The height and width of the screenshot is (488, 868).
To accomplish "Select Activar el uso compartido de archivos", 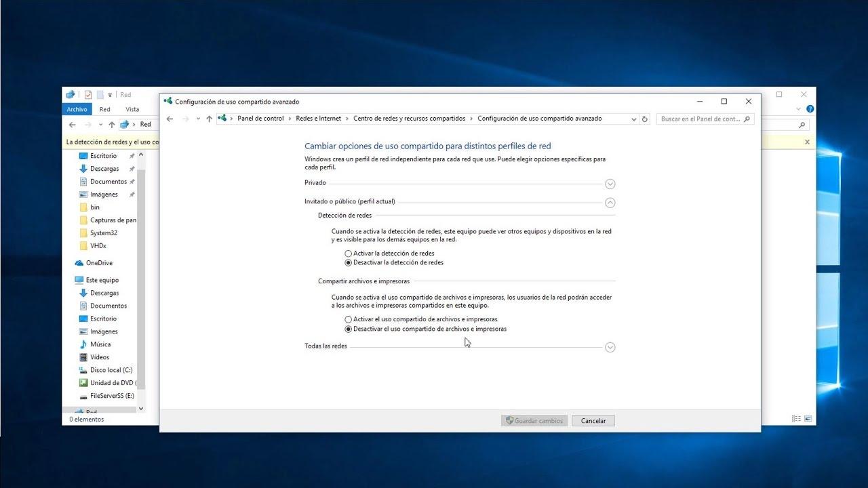I will pos(349,319).
